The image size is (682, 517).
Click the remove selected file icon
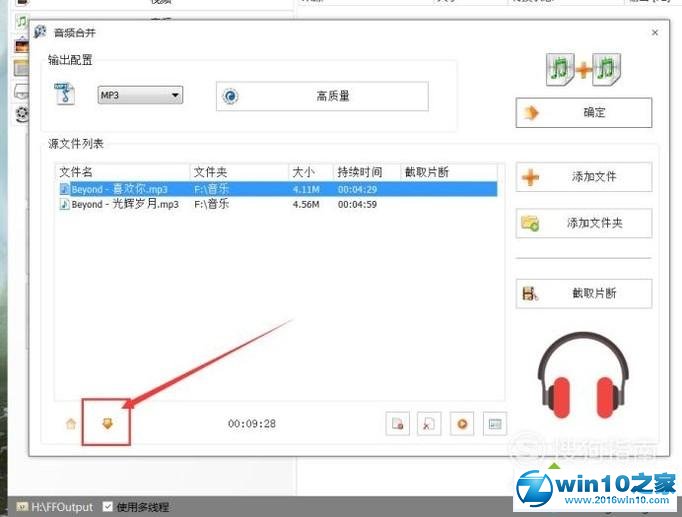pyautogui.click(x=397, y=423)
